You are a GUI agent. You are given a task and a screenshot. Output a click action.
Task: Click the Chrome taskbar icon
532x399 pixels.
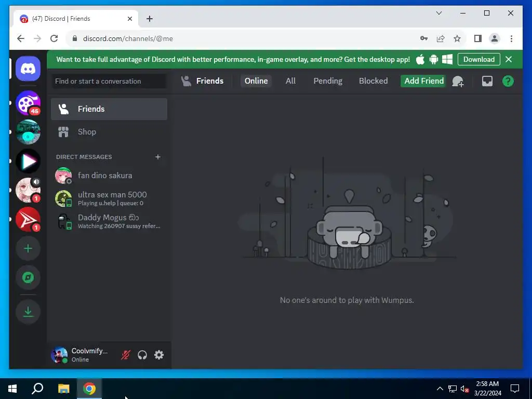point(89,389)
